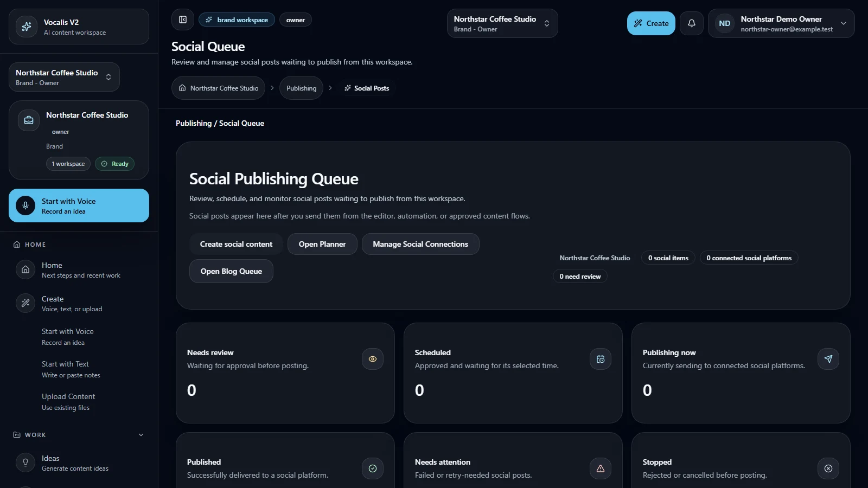Viewport: 868px width, 488px height.
Task: Click the Open Planner button
Action: [x=322, y=244]
